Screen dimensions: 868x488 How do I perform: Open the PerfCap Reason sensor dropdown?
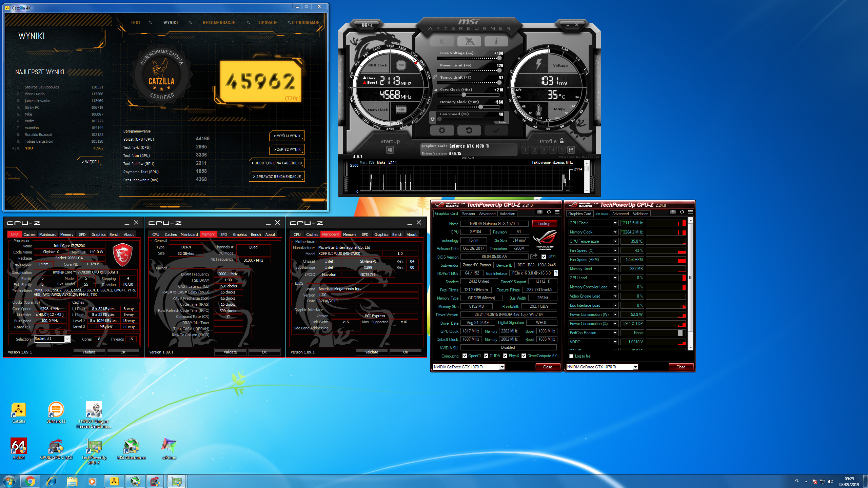(615, 333)
